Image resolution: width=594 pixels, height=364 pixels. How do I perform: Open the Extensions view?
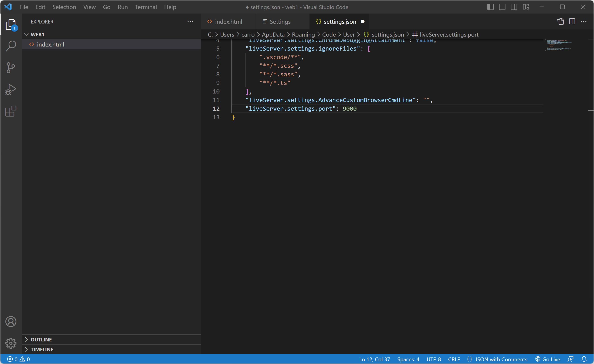pos(11,111)
